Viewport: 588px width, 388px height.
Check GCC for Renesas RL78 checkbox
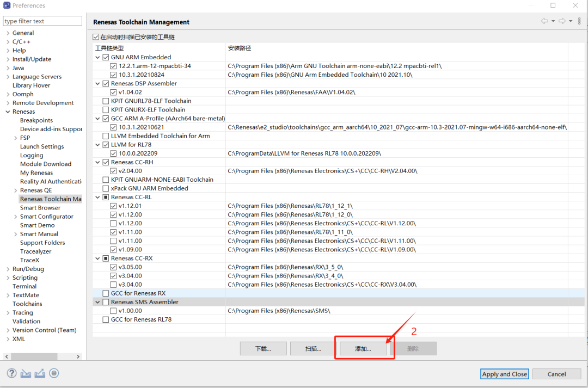[x=106, y=320]
